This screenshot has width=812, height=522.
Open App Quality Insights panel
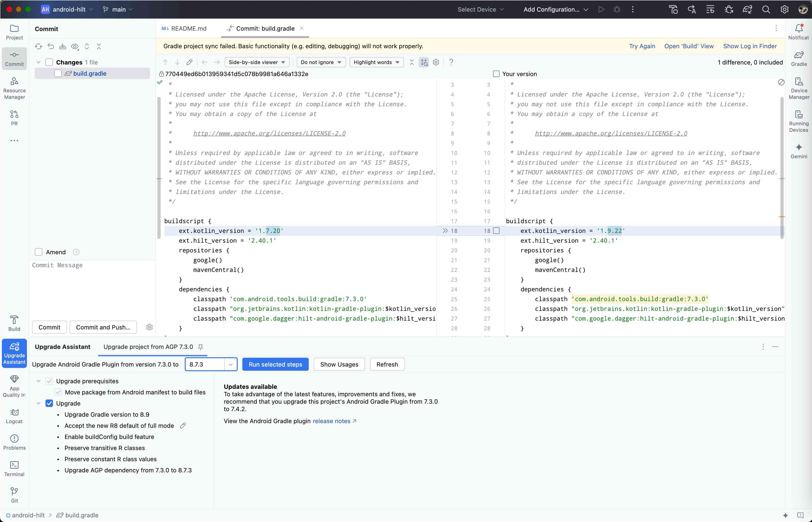[x=14, y=386]
